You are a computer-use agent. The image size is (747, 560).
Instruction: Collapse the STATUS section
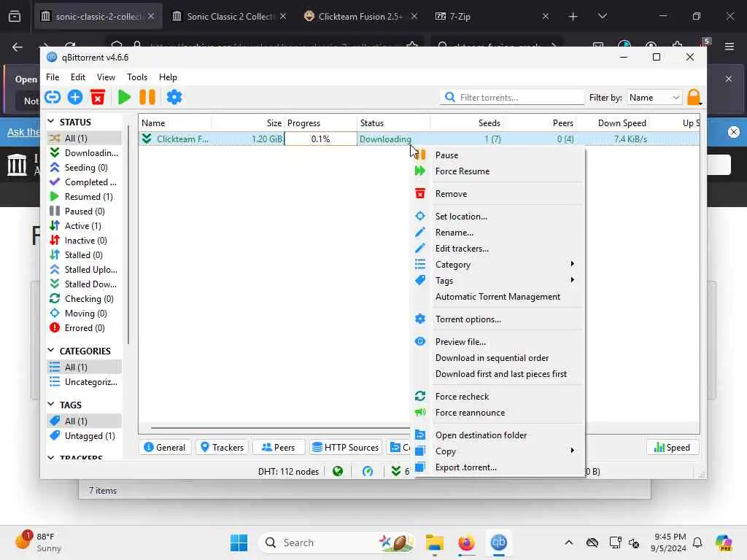pos(51,122)
